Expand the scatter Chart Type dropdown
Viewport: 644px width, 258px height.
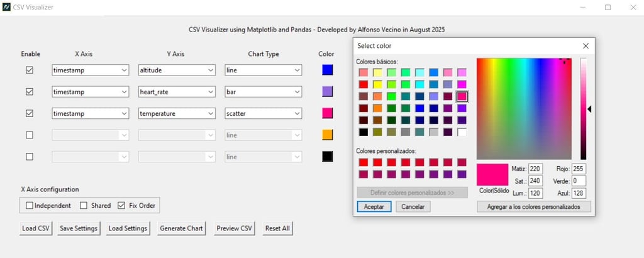coord(264,113)
